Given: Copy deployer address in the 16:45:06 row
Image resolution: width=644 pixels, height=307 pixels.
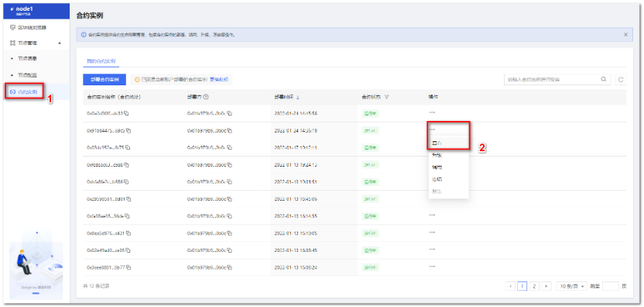Looking at the screenshot, I should pyautogui.click(x=230, y=198).
